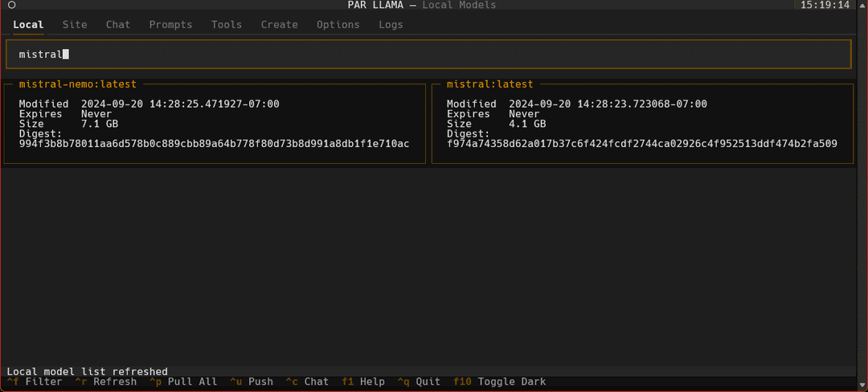Click ^c Chat footer shortcut
The image size is (868, 392).
click(307, 382)
